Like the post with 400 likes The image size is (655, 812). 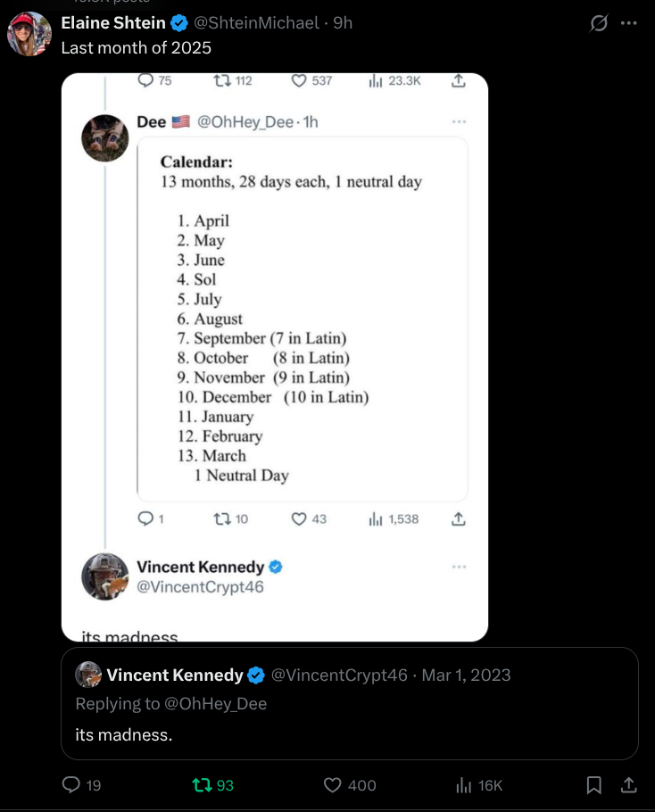click(333, 784)
